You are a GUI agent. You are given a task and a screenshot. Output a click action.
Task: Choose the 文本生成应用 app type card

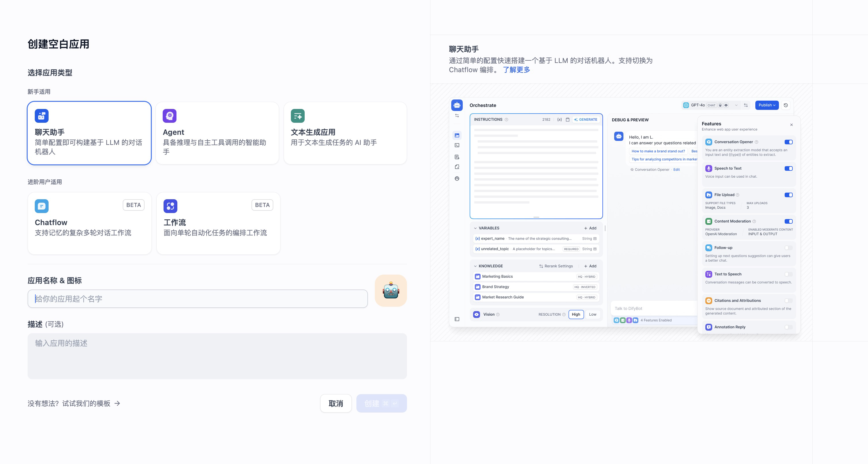(345, 133)
